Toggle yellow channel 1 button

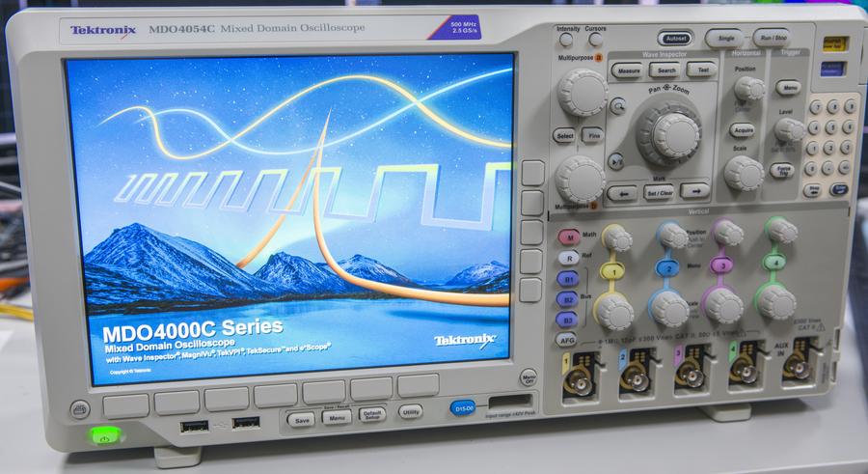coord(612,271)
